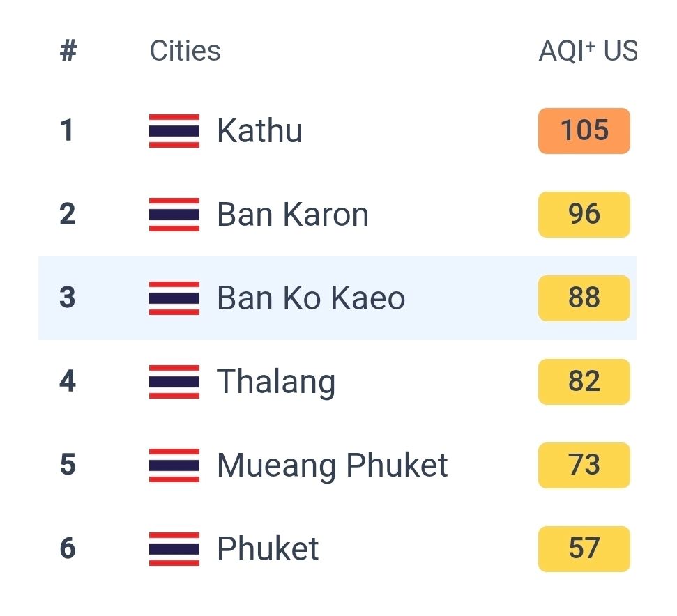Click the flag icon next to Ban Ko Kaeo
The image size is (677, 616).
[174, 298]
